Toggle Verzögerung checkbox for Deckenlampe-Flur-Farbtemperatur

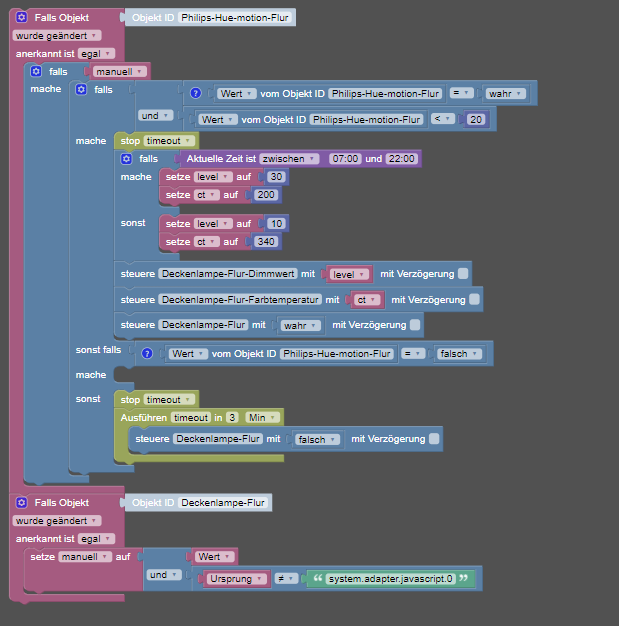[x=474, y=299]
